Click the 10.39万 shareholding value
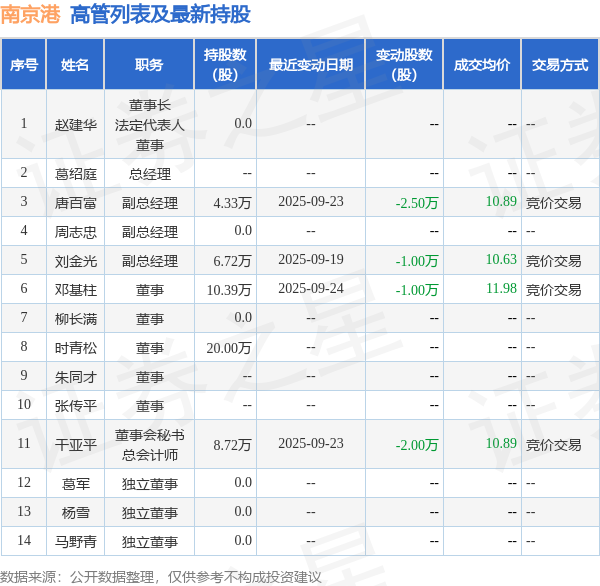This screenshot has width=600, height=586. [229, 290]
